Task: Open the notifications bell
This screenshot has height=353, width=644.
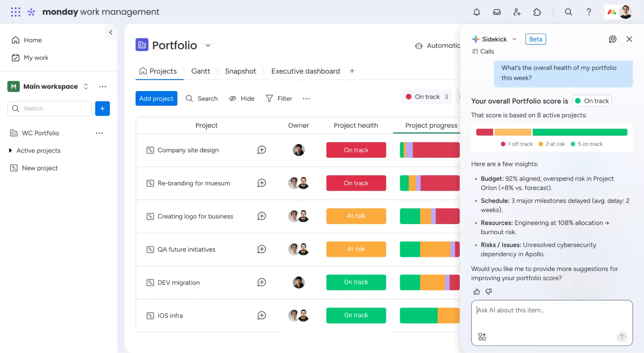Action: coord(476,12)
